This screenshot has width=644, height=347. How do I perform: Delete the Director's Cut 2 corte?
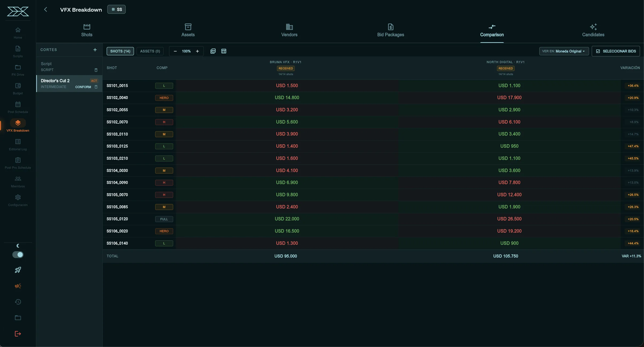click(x=96, y=87)
